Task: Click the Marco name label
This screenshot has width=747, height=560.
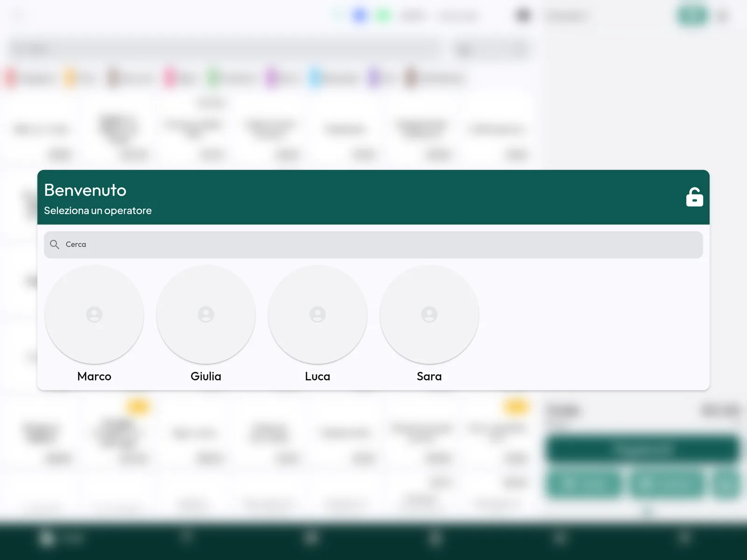Action: point(94,376)
